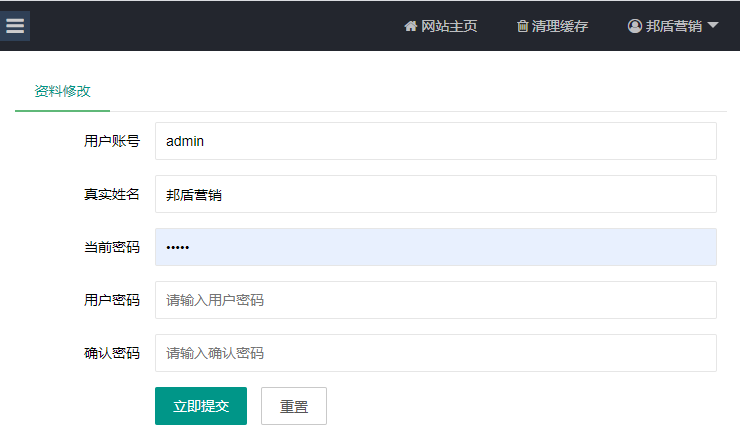
Task: Click the 重置 reset button
Action: coord(294,406)
